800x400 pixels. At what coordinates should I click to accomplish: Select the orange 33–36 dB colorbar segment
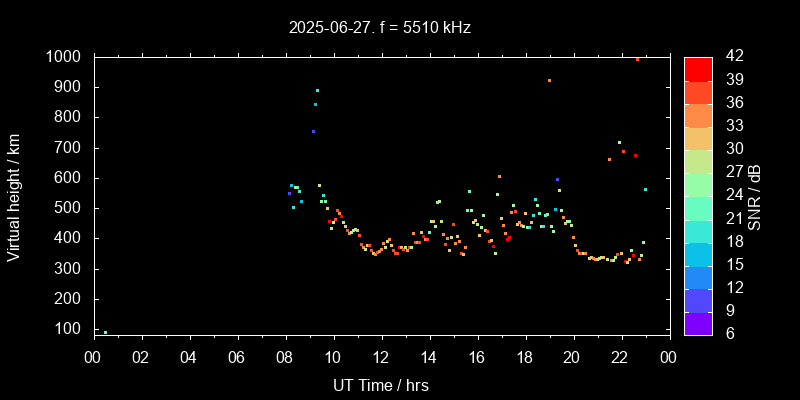pos(698,115)
